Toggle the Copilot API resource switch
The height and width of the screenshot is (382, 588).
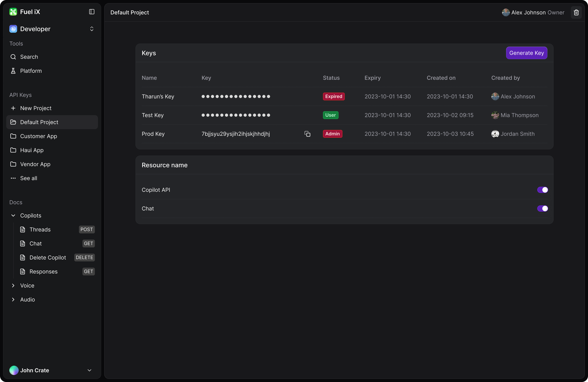point(542,190)
